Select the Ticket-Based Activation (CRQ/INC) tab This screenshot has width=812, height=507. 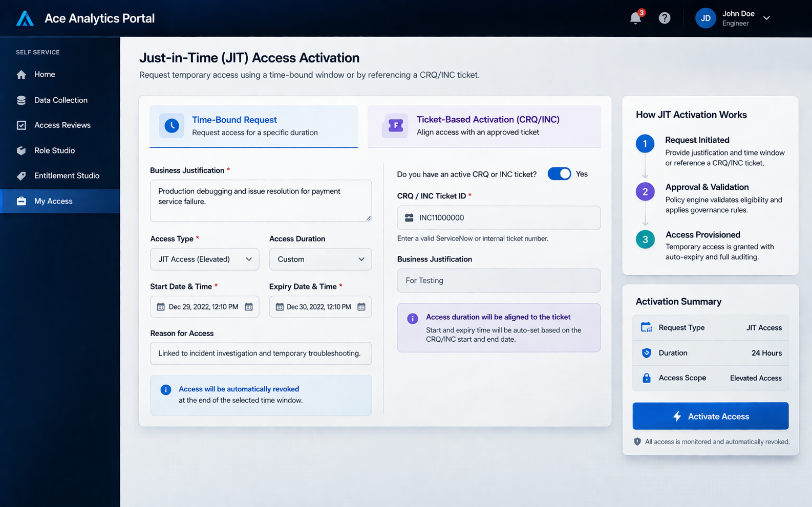[484, 126]
